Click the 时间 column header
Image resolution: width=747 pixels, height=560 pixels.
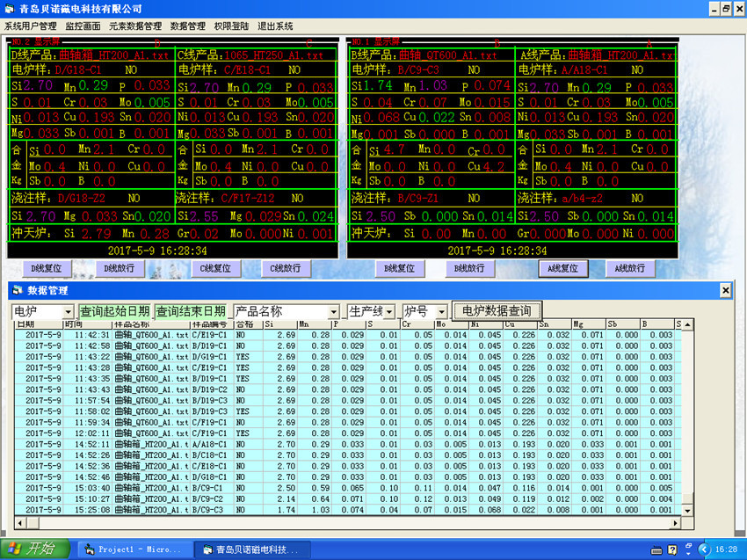coord(87,324)
